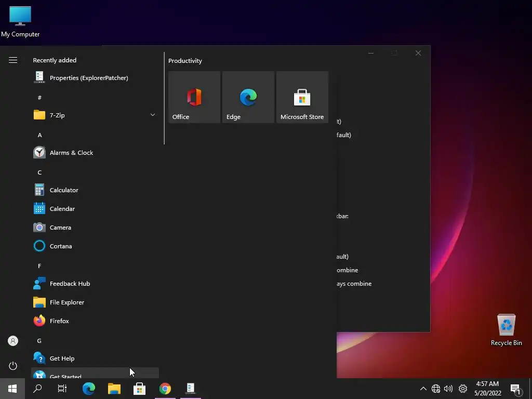Open the volume speaker tray icon
Screen dimensions: 532x399
(448, 389)
